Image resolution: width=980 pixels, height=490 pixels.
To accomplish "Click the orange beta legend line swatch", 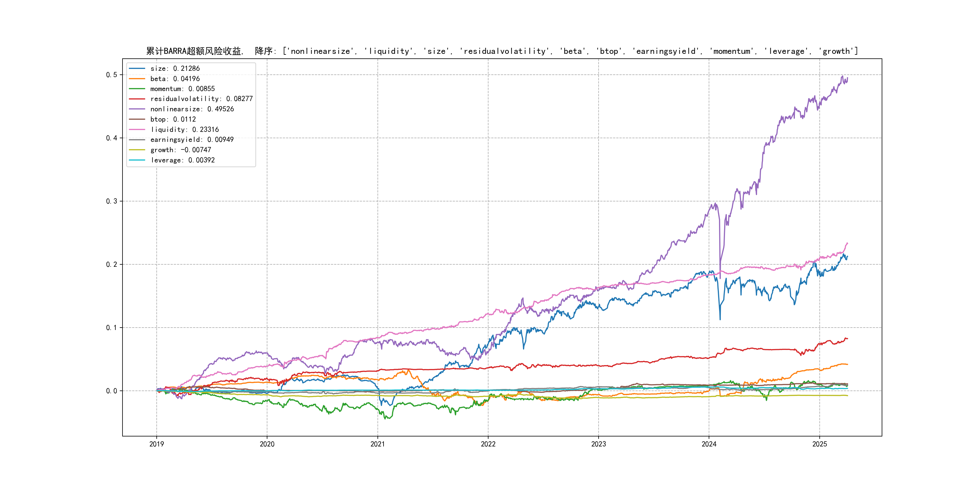I will [137, 79].
